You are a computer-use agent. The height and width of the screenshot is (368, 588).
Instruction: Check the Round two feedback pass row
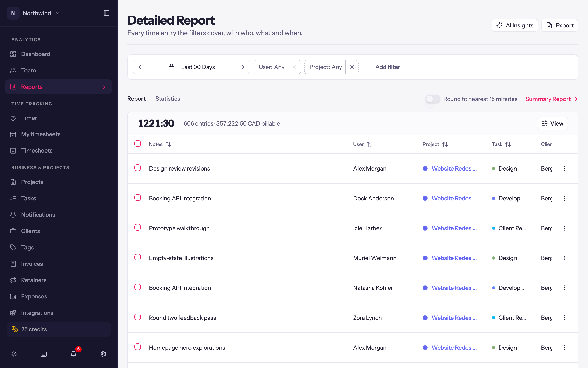click(x=138, y=317)
